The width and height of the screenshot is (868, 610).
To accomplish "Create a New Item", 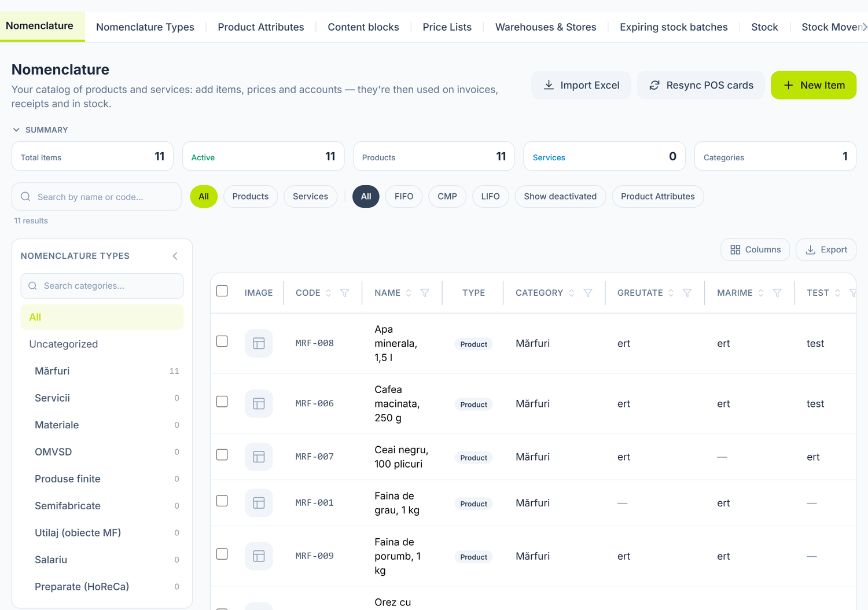I will coord(814,85).
